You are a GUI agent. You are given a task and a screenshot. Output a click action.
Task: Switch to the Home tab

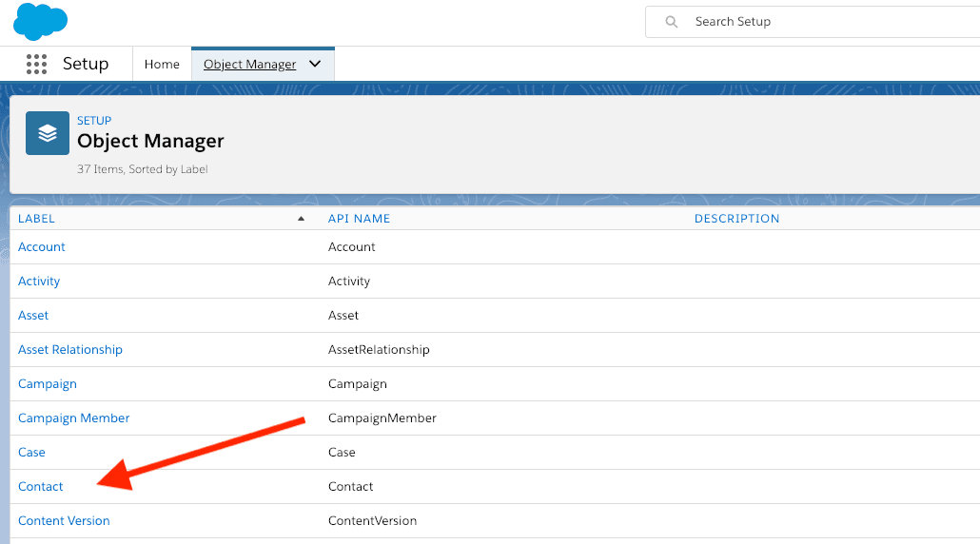tap(162, 65)
